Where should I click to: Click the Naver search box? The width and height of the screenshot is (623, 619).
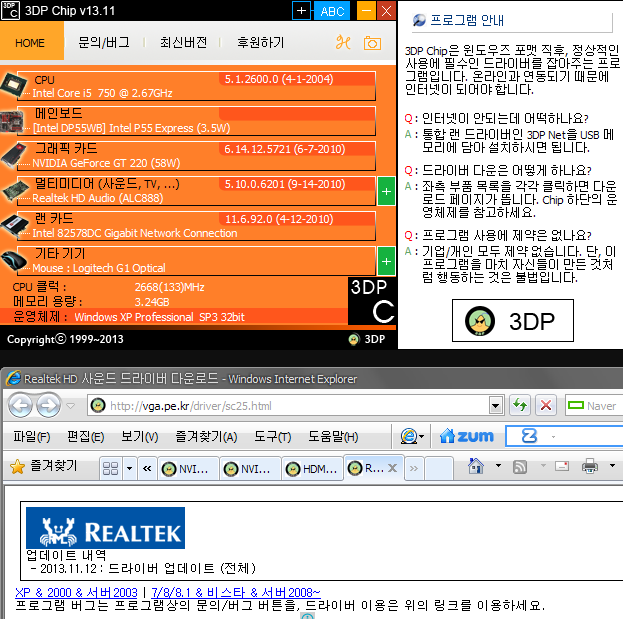[x=594, y=406]
